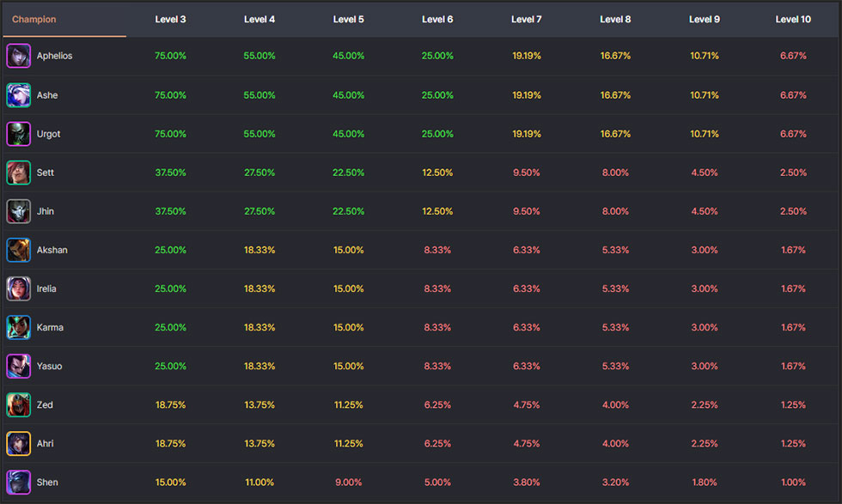
Task: Sort by the Level 4 column header
Action: coord(259,20)
